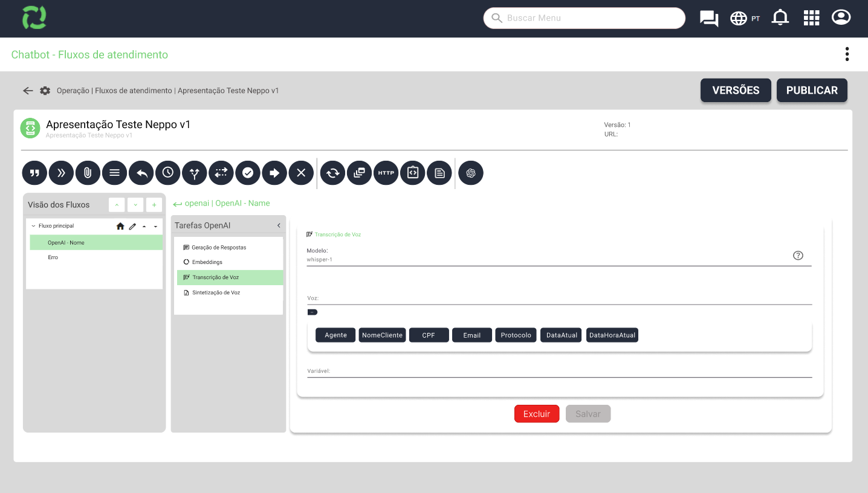This screenshot has width=868, height=493.
Task: Open the notifications bell
Action: pyautogui.click(x=780, y=18)
